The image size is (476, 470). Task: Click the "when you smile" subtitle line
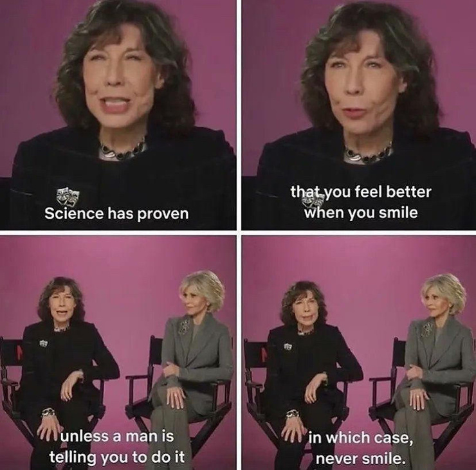tap(361, 212)
